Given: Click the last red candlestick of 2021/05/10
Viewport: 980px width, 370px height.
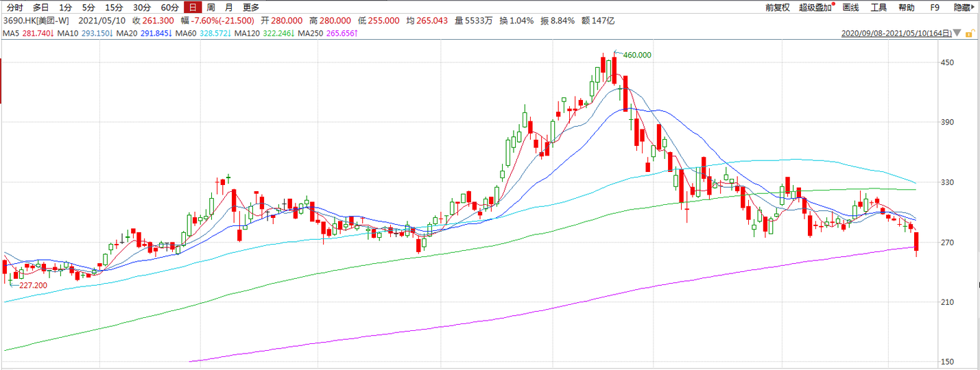Looking at the screenshot, I should 917,245.
